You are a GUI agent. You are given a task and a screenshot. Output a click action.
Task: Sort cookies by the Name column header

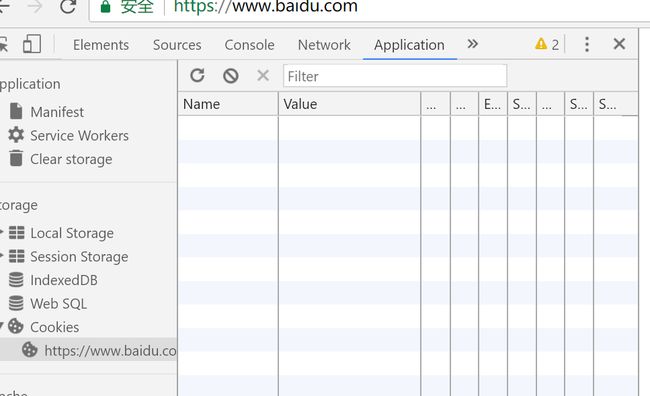[228, 104]
